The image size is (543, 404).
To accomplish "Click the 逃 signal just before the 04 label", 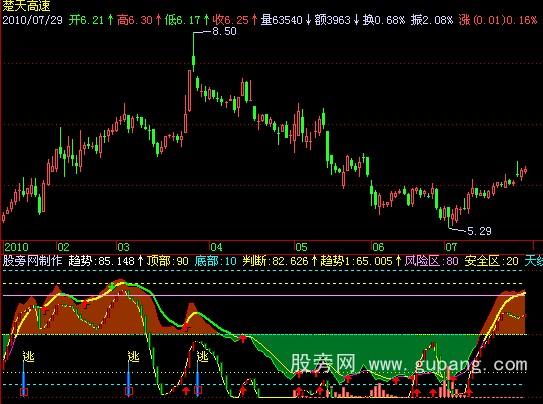I will [x=202, y=356].
